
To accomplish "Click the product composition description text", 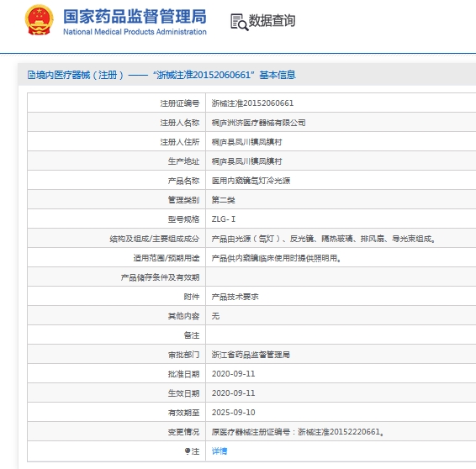I will (x=323, y=239).
